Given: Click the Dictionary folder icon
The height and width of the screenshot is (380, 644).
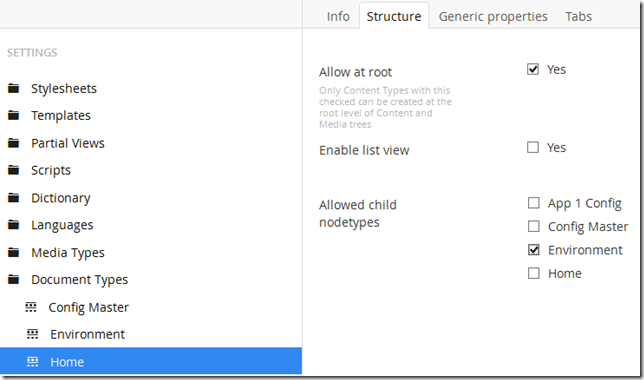Looking at the screenshot, I should (14, 198).
